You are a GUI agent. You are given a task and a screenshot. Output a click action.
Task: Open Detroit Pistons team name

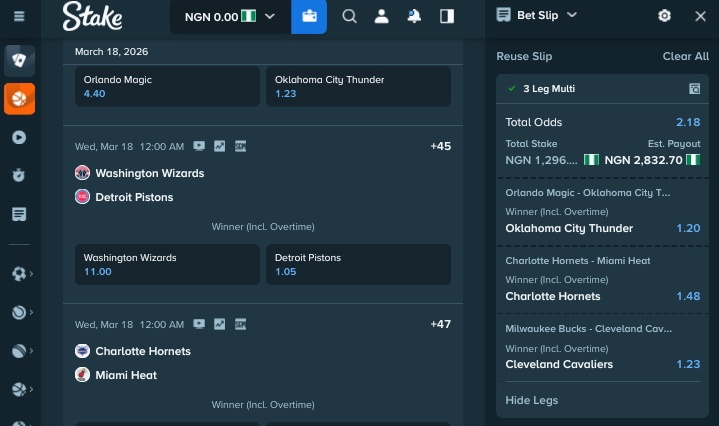coord(134,197)
